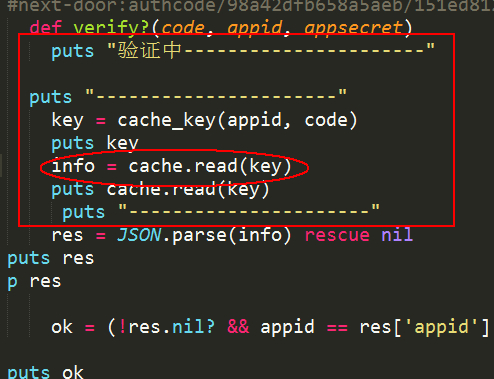Click the ok variable assignment

[62, 327]
